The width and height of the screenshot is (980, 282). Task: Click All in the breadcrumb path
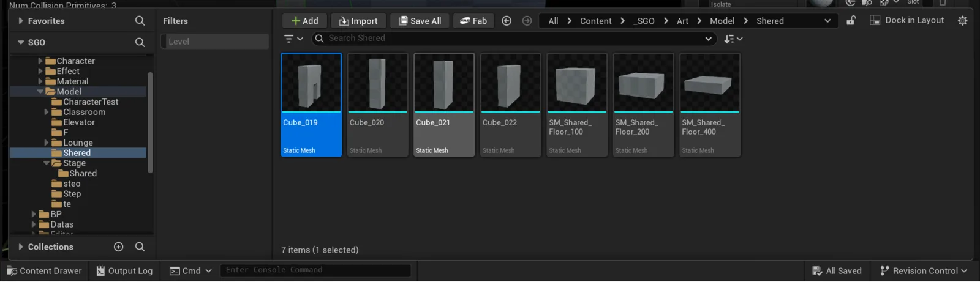553,21
